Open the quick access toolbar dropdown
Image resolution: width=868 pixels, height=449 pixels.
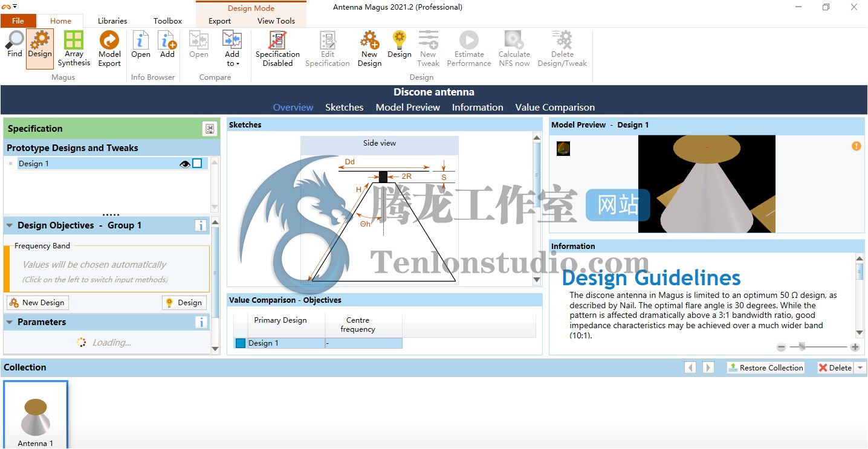tap(15, 7)
